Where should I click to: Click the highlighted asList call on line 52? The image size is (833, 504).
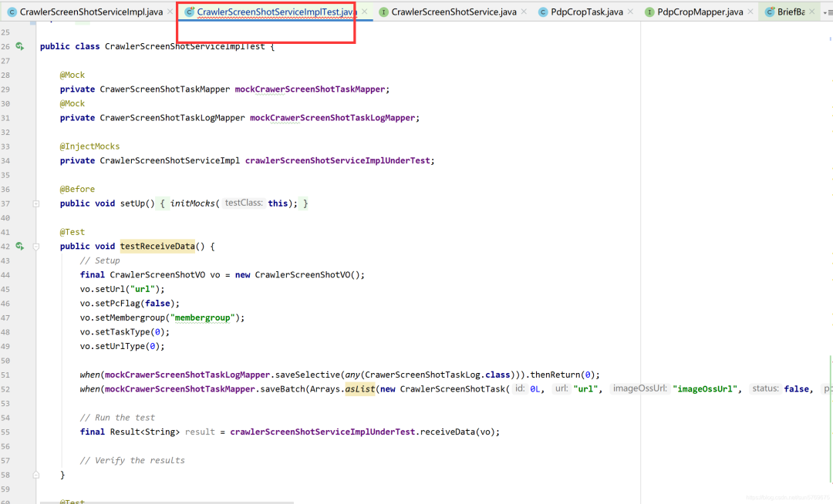pos(360,389)
